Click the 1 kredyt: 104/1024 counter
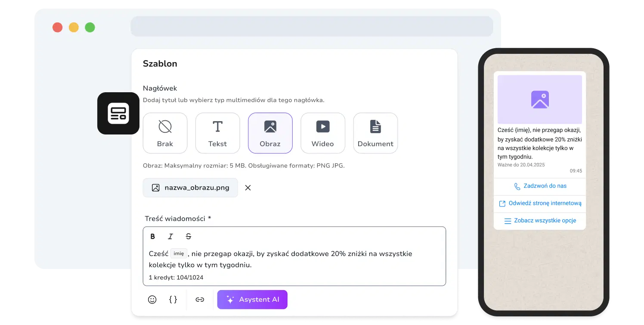Viewport: 644px width, 325px height. pyautogui.click(x=176, y=278)
